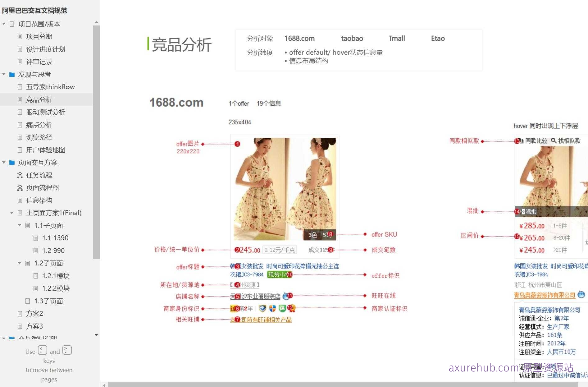Screen dimensions: 588x387
Task: Click the horizontal scrollbar thumb at bottom
Action: [343, 385]
